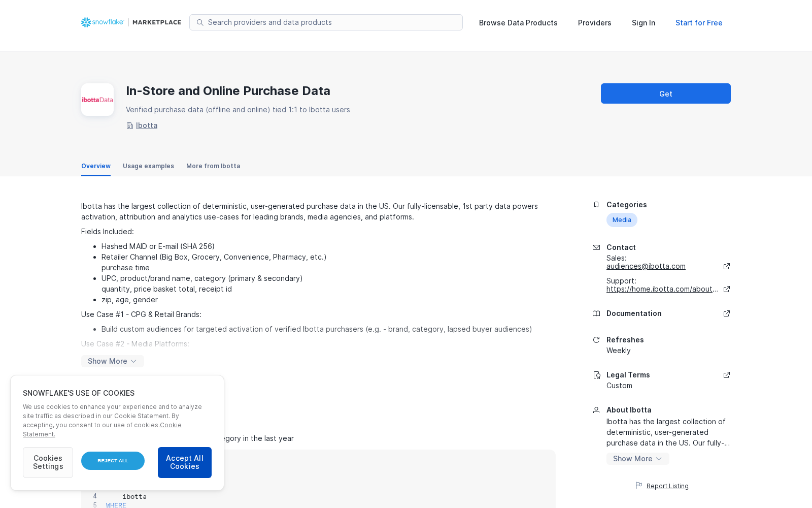812x508 pixels.
Task: Open the Usage examples tab
Action: [x=148, y=166]
